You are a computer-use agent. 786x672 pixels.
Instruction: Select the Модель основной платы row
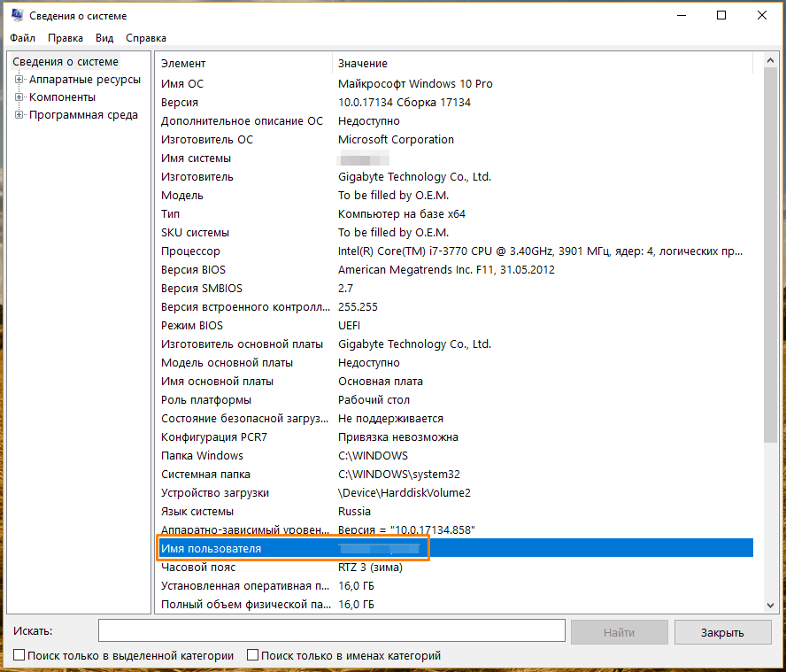455,363
